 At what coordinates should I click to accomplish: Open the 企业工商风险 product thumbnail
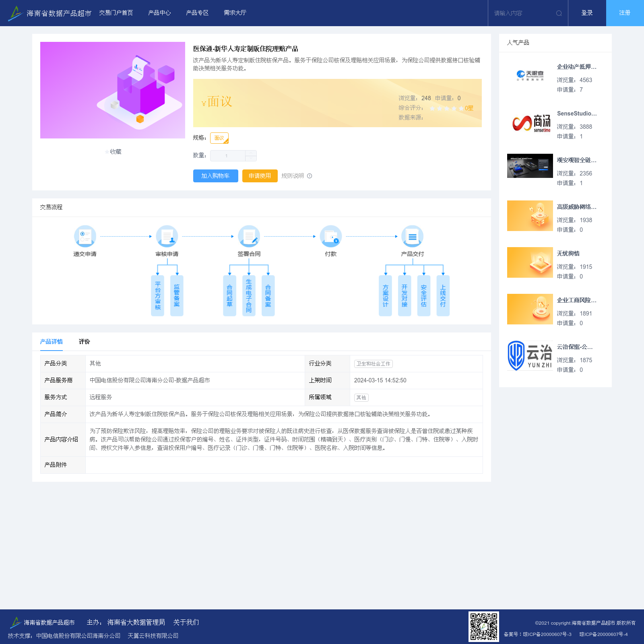pos(530,309)
